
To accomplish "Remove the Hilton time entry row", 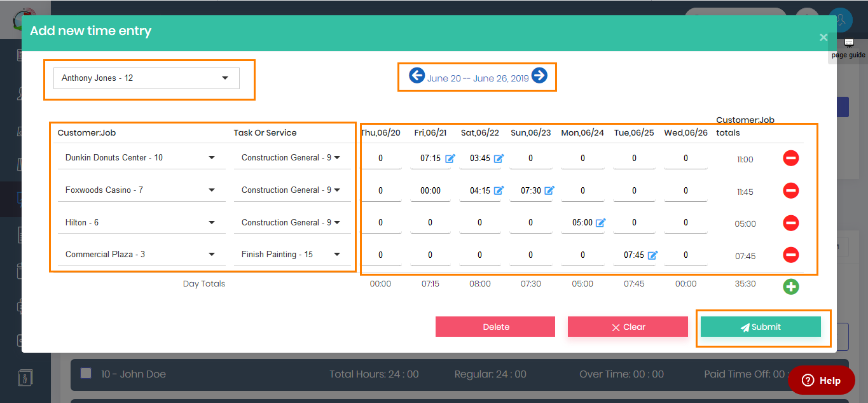I will pyautogui.click(x=790, y=223).
